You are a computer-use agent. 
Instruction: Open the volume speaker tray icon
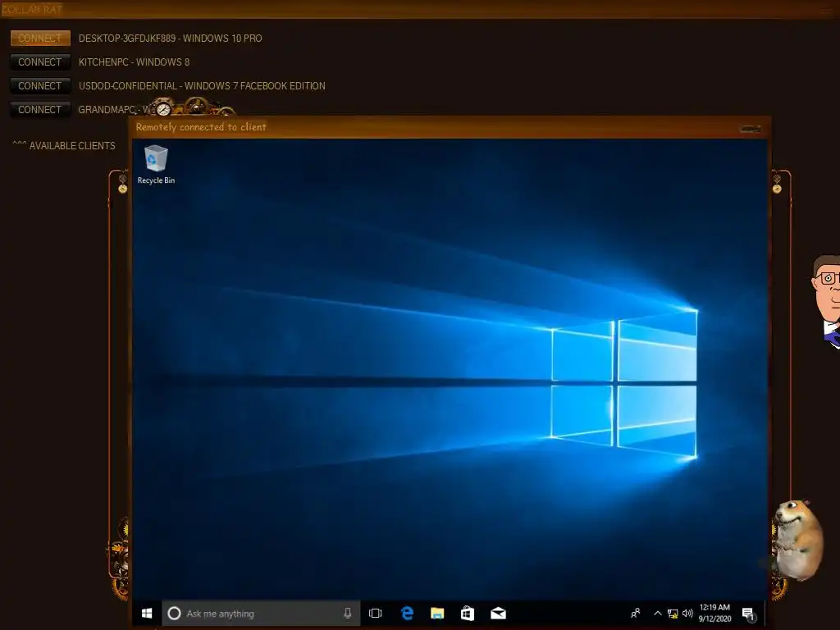point(687,614)
